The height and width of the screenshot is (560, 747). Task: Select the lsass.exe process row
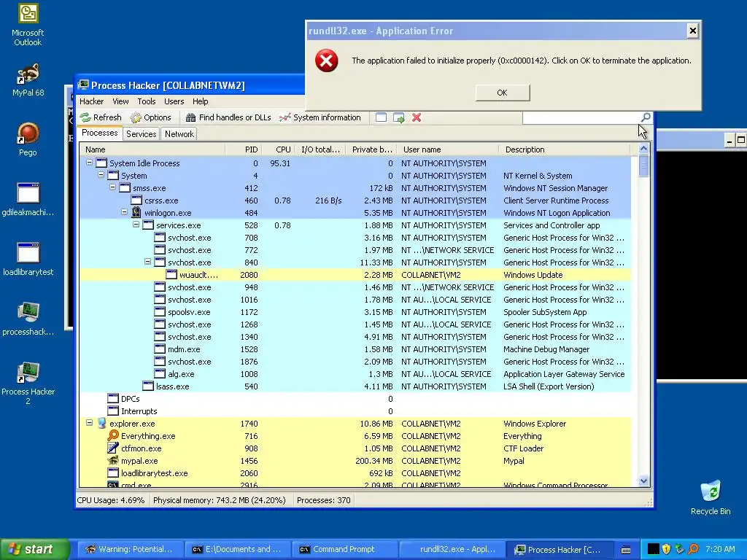click(x=355, y=386)
